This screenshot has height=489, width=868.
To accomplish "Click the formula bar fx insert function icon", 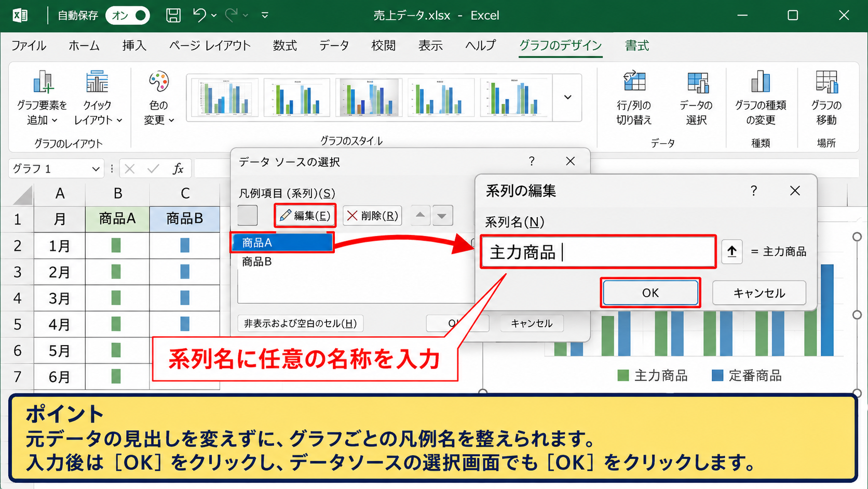I will point(178,169).
